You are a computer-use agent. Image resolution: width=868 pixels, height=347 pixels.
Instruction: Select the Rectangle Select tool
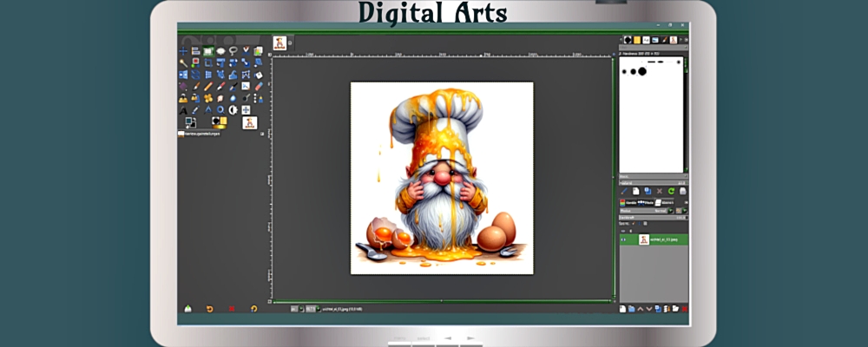coord(208,51)
